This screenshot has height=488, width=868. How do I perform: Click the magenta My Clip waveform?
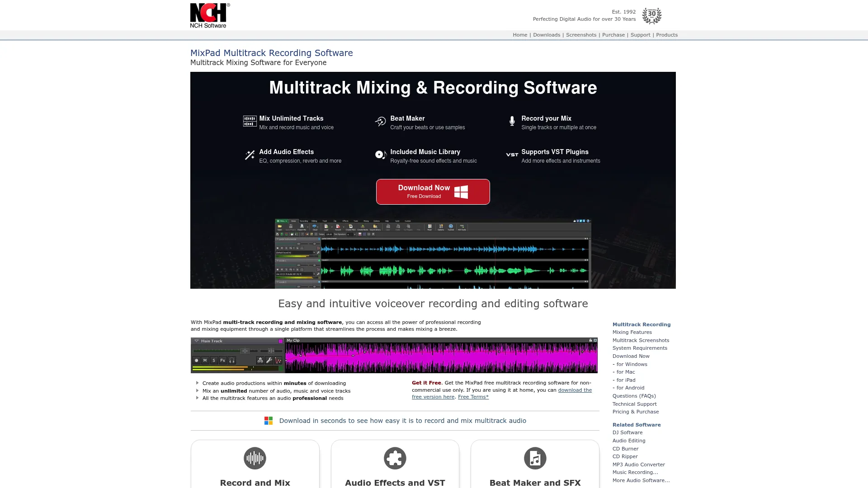(x=441, y=357)
